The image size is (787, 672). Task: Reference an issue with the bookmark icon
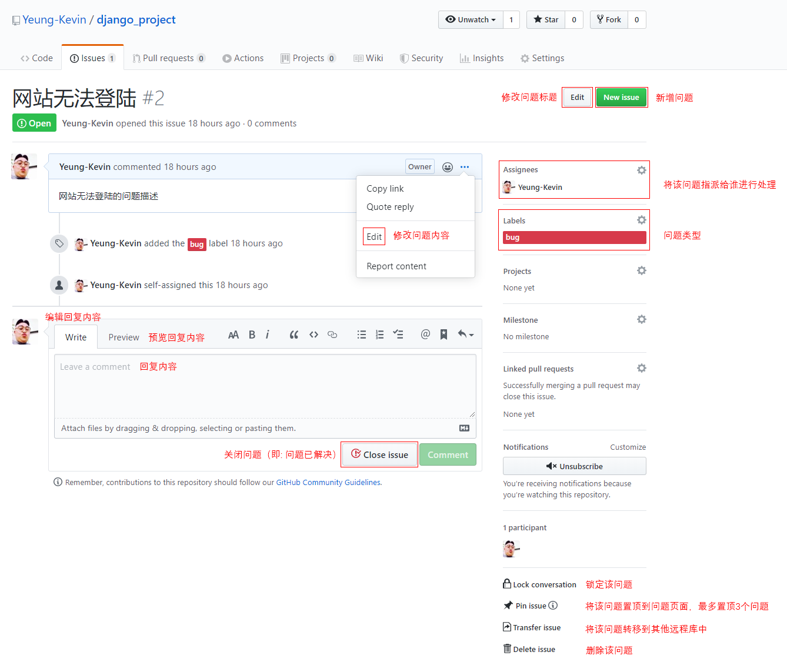(x=444, y=335)
